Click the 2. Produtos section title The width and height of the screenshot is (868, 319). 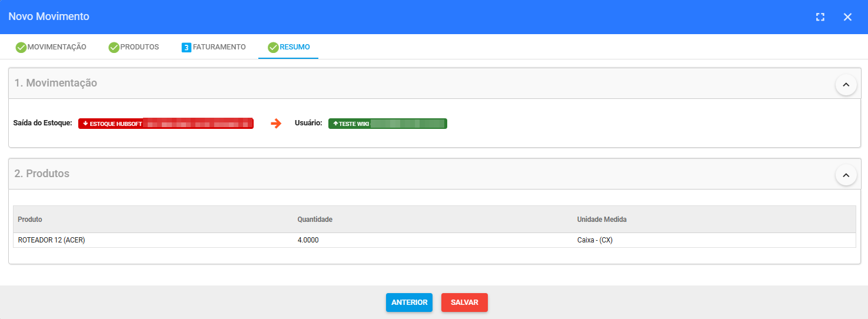(42, 174)
